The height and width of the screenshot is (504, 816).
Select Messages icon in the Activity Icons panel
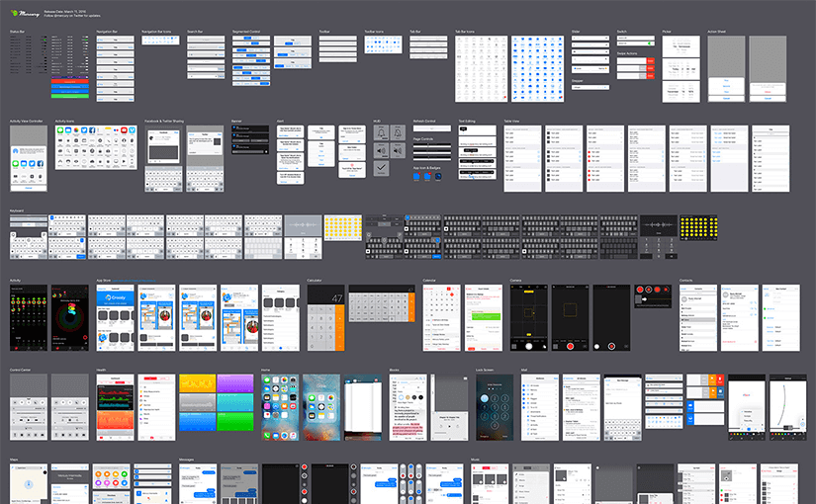click(x=60, y=130)
